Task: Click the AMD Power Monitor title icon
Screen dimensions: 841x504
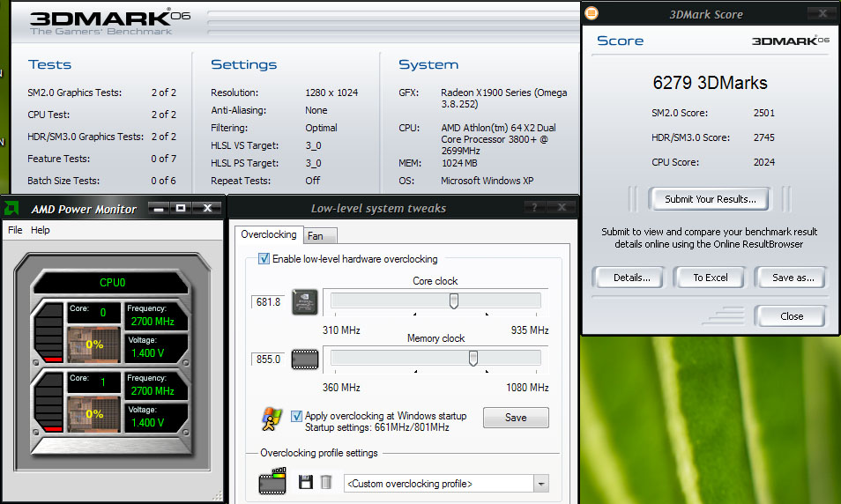Action: click(x=11, y=208)
